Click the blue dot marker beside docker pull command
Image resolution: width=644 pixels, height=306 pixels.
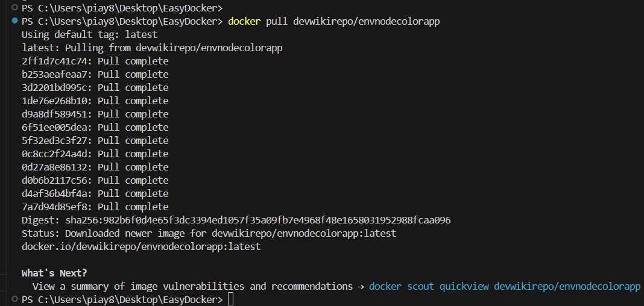click(x=15, y=20)
